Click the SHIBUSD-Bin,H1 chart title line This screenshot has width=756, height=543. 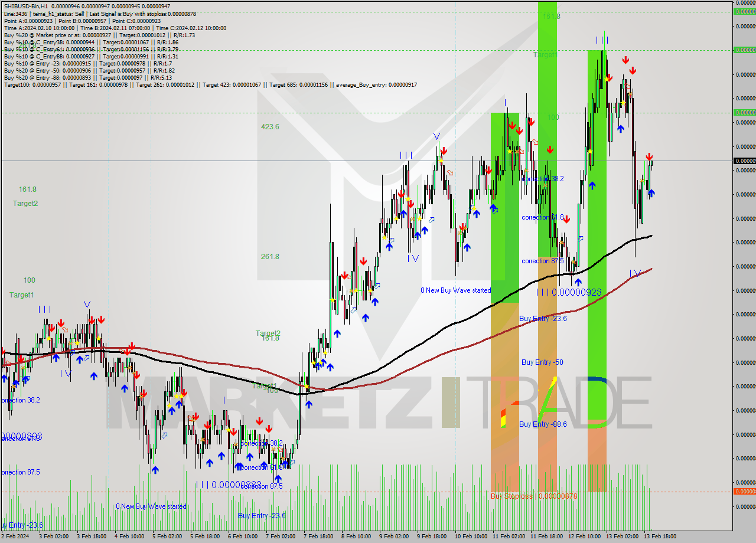[x=87, y=6]
